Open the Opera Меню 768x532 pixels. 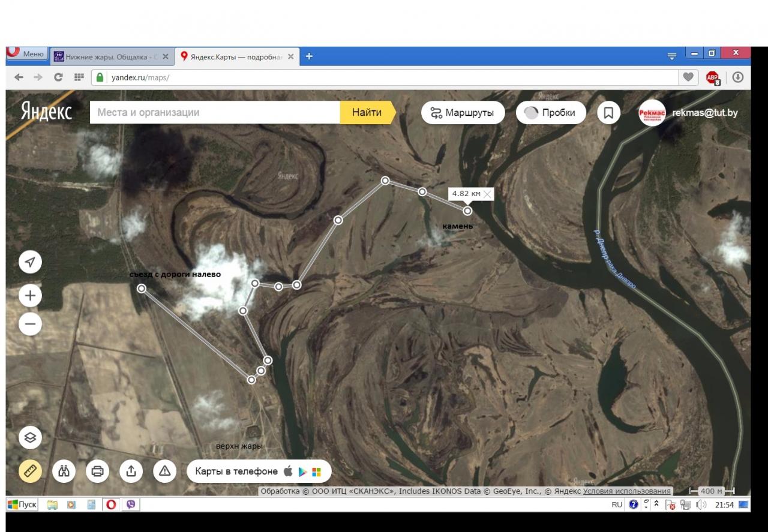(x=26, y=54)
